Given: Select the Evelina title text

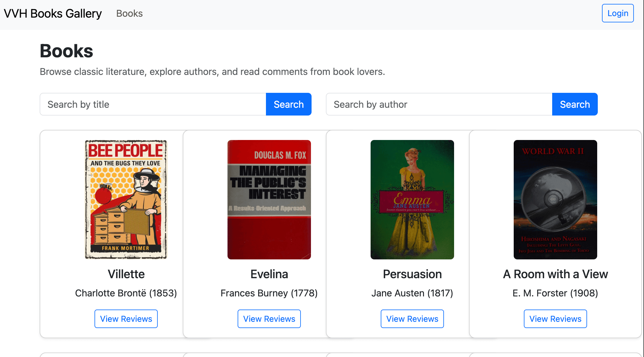Looking at the screenshot, I should coord(269,274).
